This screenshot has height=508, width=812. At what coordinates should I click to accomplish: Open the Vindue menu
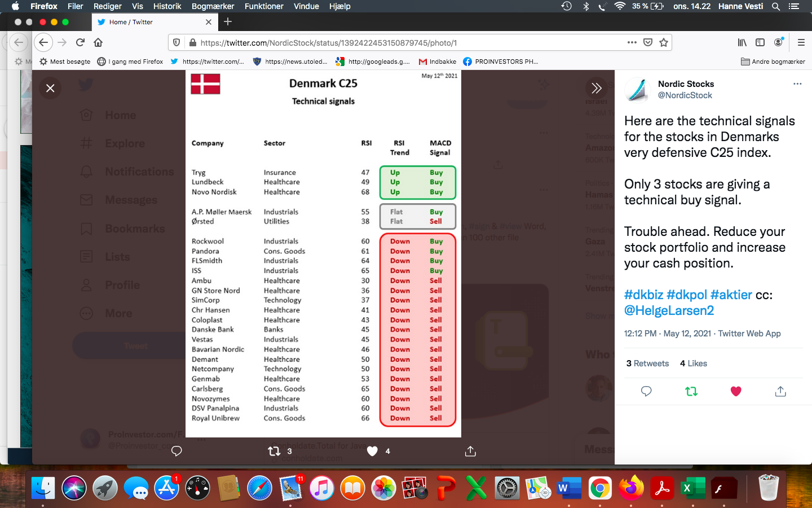[306, 6]
